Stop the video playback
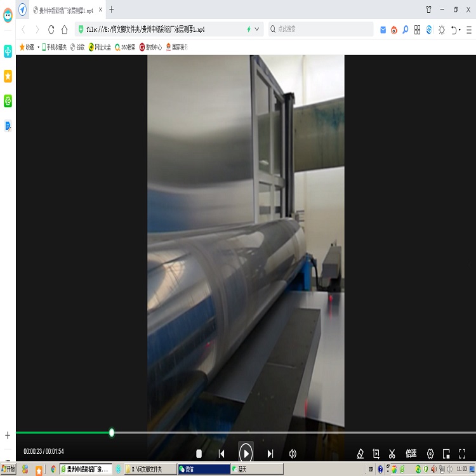Viewport: 476px width, 476px height. coord(199,454)
